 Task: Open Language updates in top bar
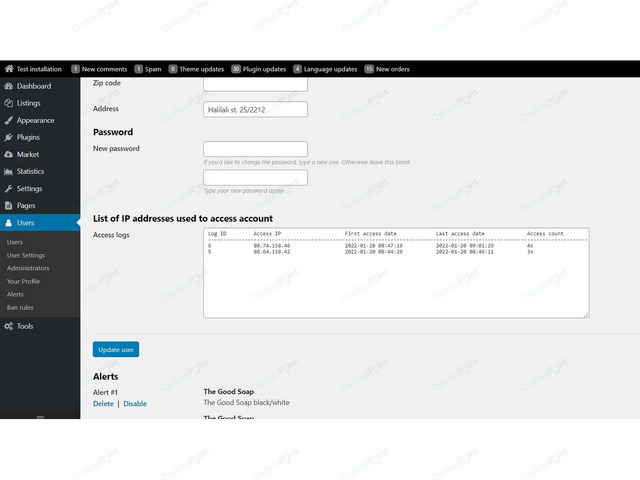pos(330,69)
